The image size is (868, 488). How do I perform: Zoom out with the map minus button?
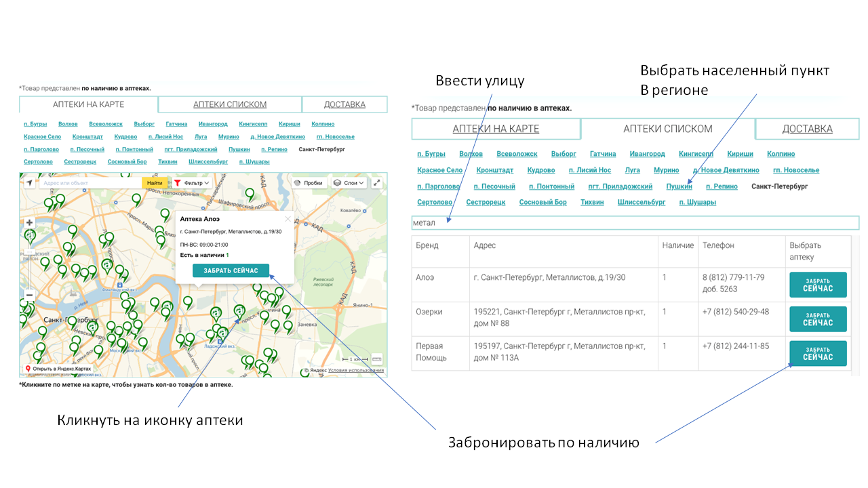click(x=30, y=295)
